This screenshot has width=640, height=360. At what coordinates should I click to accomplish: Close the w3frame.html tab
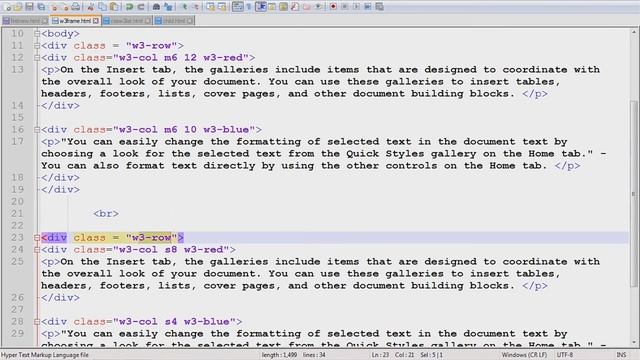click(x=96, y=21)
